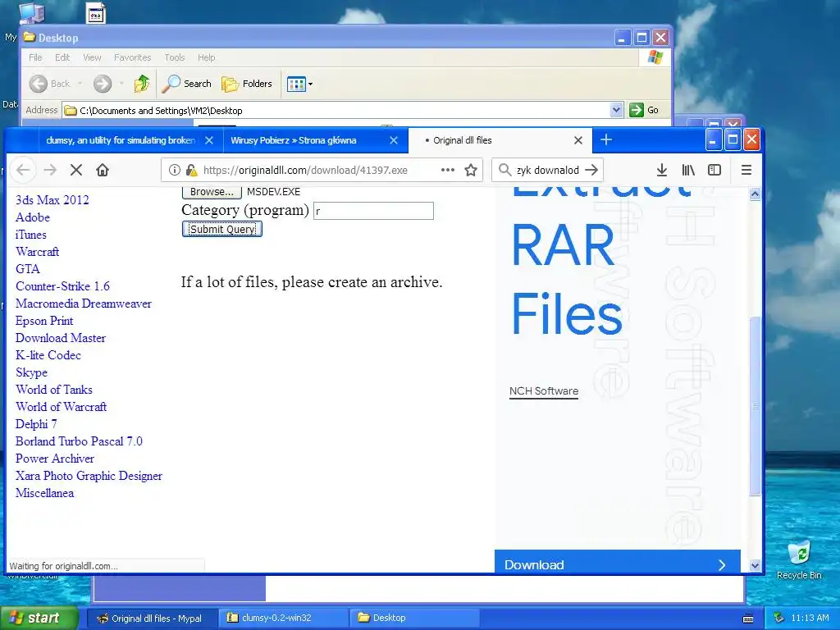Select Original dll files - Mypal taskbar item
Image resolution: width=840 pixels, height=630 pixels.
pyautogui.click(x=153, y=618)
